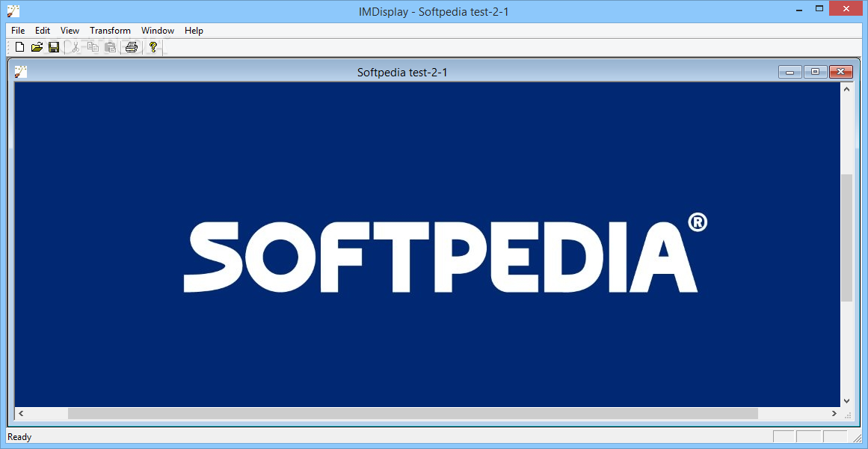The image size is (868, 449).
Task: Click the child window title Softpedia test-2-1
Action: tap(402, 72)
